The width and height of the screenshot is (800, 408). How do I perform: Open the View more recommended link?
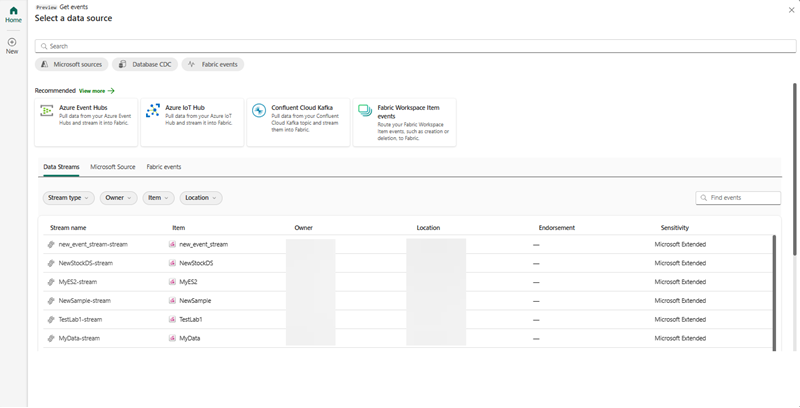pos(96,91)
